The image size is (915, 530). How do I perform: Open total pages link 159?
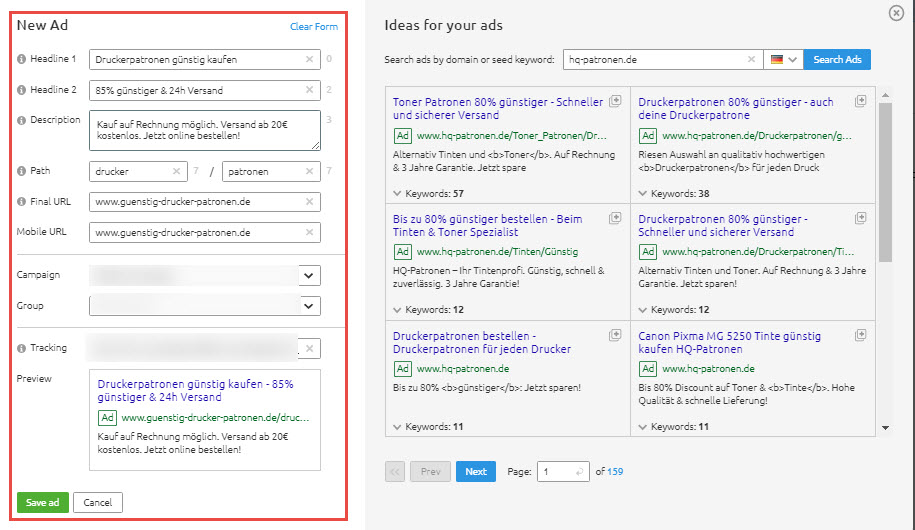[615, 472]
